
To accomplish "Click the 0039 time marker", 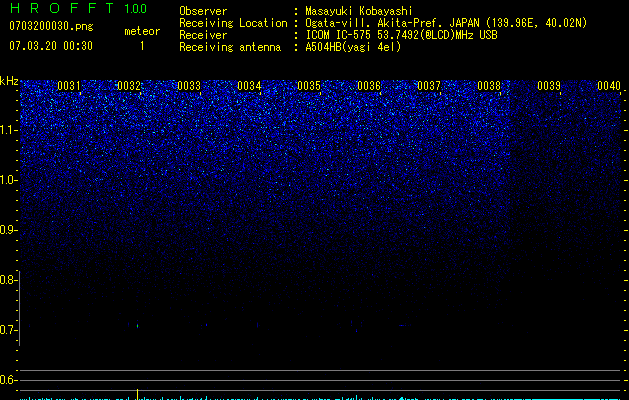I will [549, 86].
